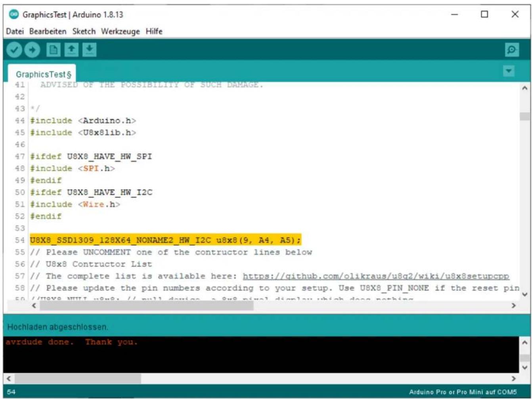The image size is (532, 399).
Task: Minimize the Arduino window
Action: [x=455, y=15]
